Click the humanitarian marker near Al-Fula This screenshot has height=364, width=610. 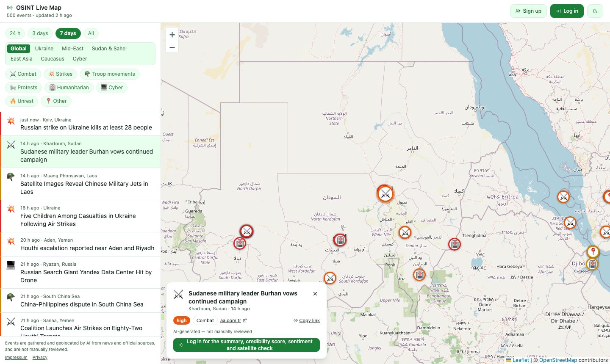(340, 240)
